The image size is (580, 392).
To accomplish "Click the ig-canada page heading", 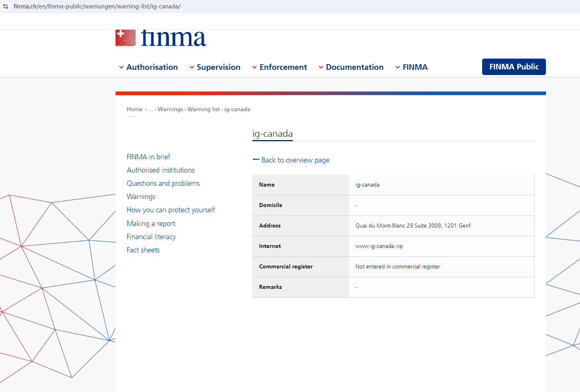I will tap(272, 134).
